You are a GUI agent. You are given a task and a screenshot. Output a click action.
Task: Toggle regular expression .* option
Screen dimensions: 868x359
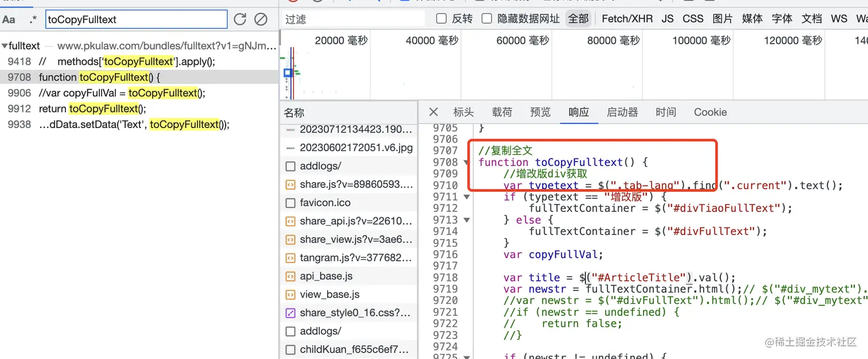point(33,20)
